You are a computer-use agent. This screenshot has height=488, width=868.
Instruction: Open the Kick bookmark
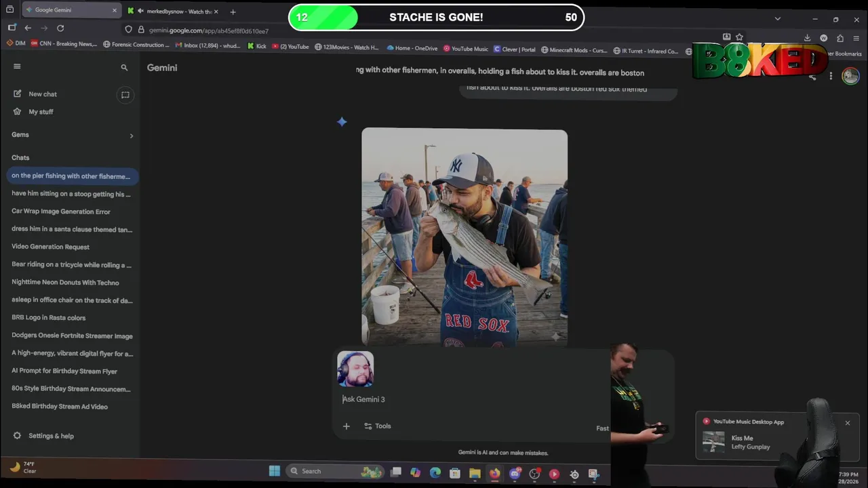257,47
